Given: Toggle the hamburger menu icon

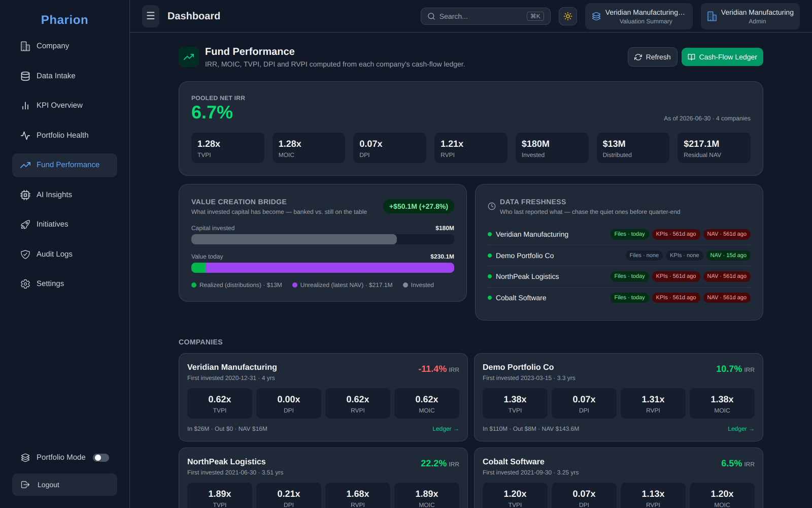Looking at the screenshot, I should click(151, 16).
